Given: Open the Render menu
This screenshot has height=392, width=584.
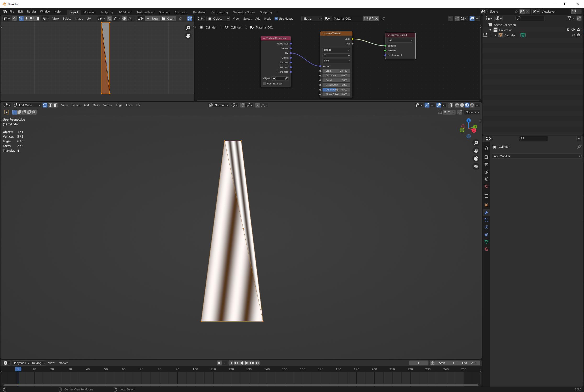Looking at the screenshot, I should point(31,12).
